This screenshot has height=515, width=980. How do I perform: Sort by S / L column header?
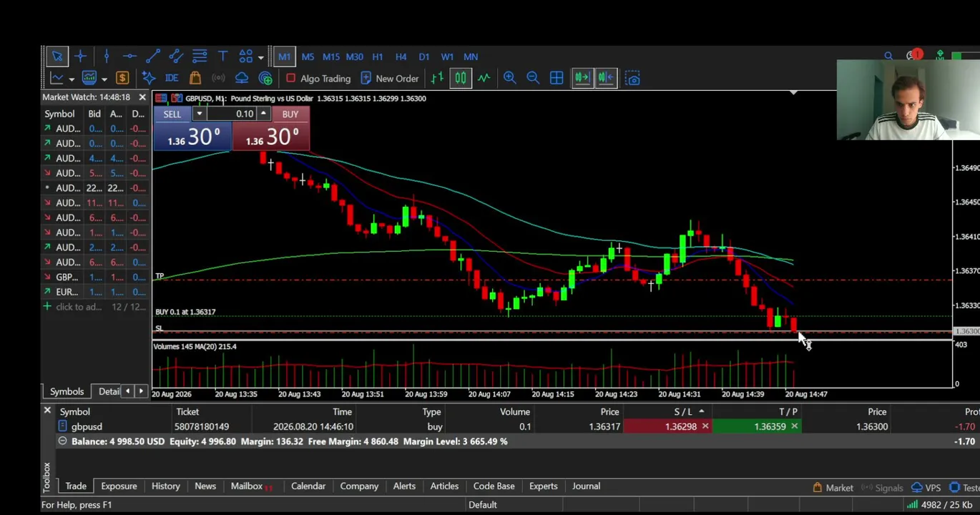pyautogui.click(x=683, y=411)
